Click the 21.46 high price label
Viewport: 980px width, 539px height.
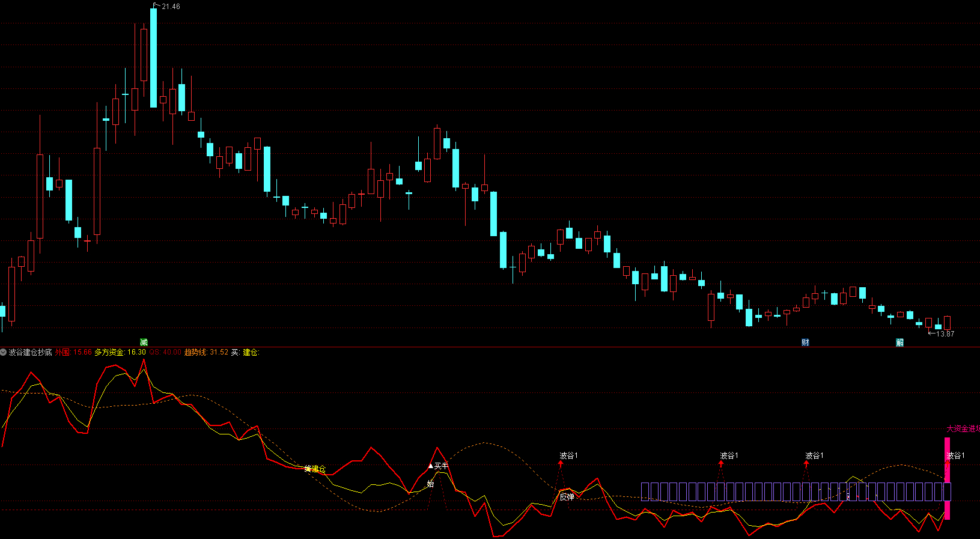pos(171,7)
